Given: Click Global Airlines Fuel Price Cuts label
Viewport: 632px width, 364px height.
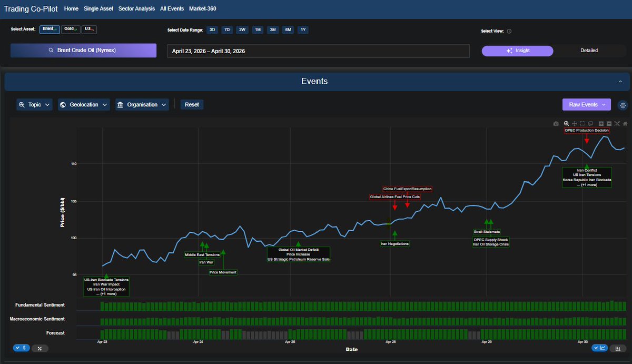Looking at the screenshot, I should click(x=395, y=197).
